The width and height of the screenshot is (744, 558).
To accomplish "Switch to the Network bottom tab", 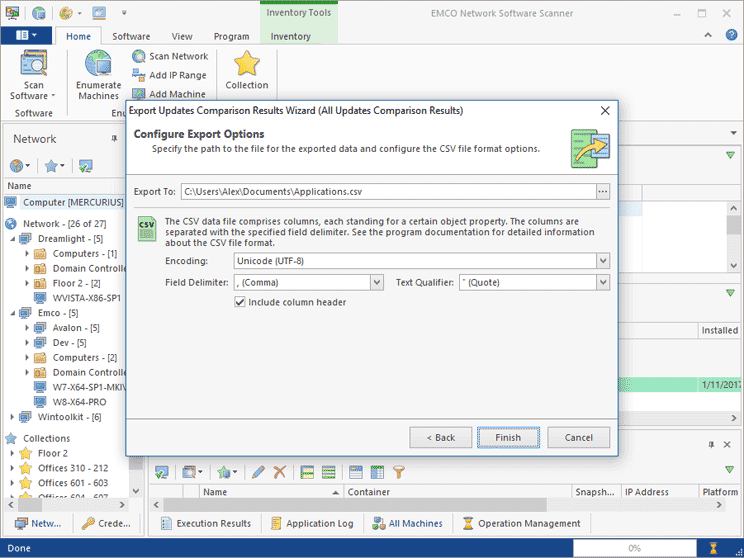I will (38, 523).
